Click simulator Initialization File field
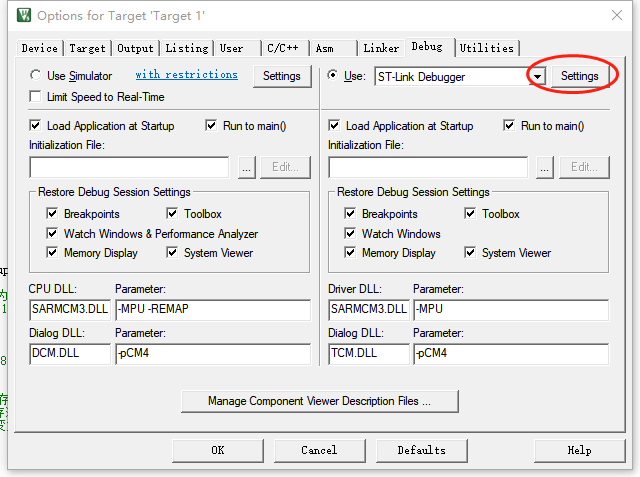The height and width of the screenshot is (477, 640). (129, 167)
